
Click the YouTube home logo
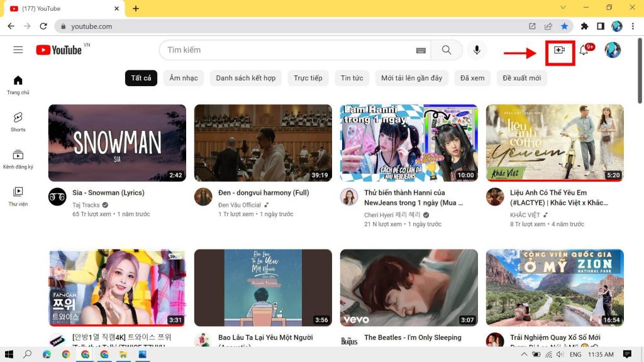tap(60, 50)
